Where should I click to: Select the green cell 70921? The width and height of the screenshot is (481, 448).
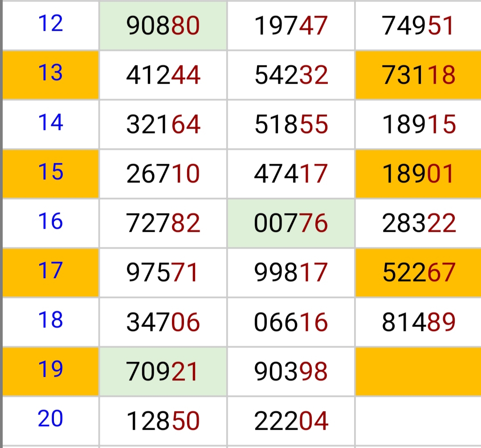[x=163, y=372]
